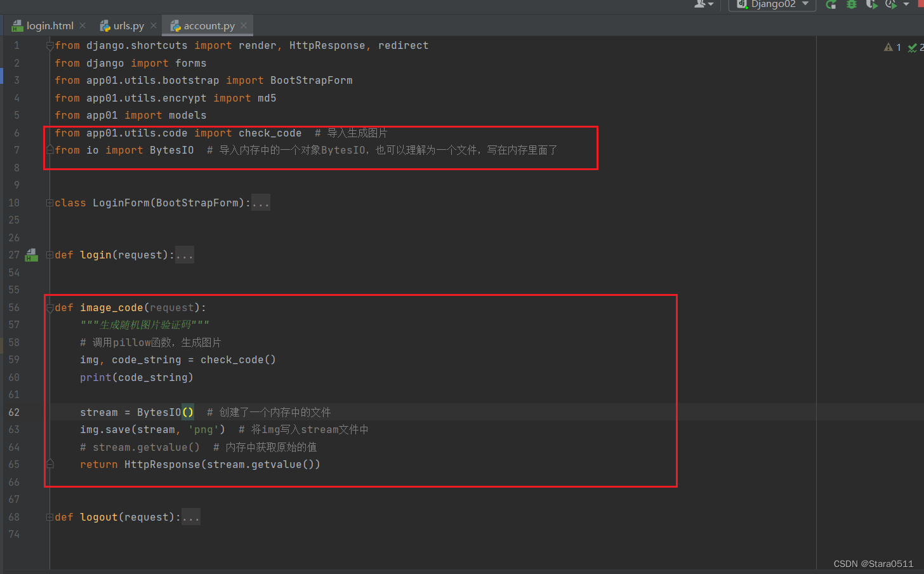The height and width of the screenshot is (574, 924).
Task: Click the 'logout' function name
Action: [x=99, y=517]
